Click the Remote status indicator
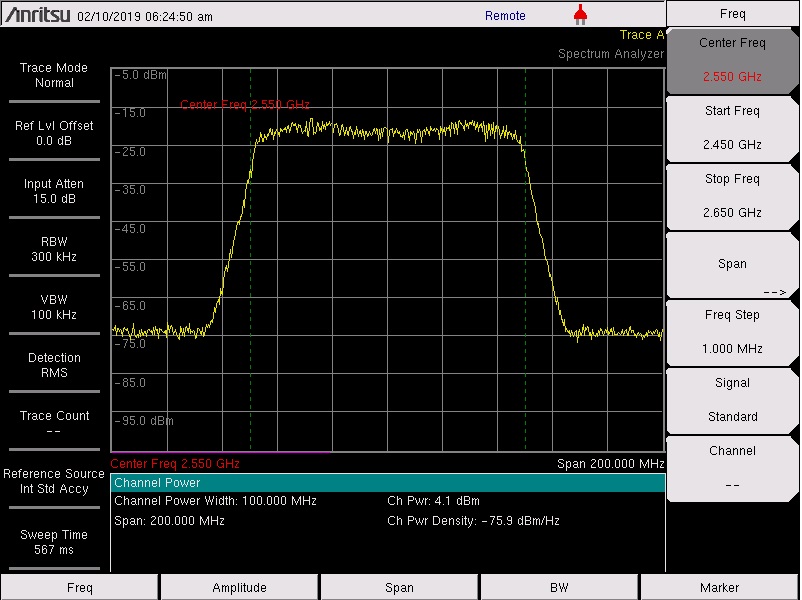 pos(505,16)
